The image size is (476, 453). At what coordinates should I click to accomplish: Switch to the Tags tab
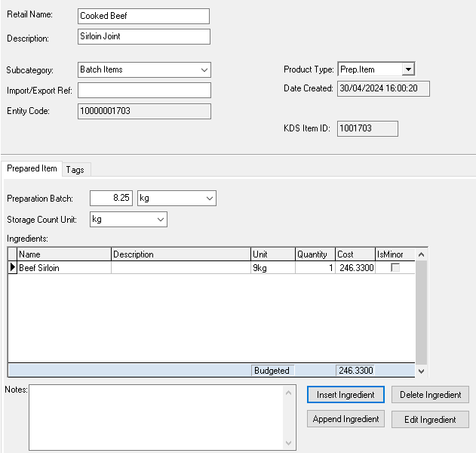75,170
